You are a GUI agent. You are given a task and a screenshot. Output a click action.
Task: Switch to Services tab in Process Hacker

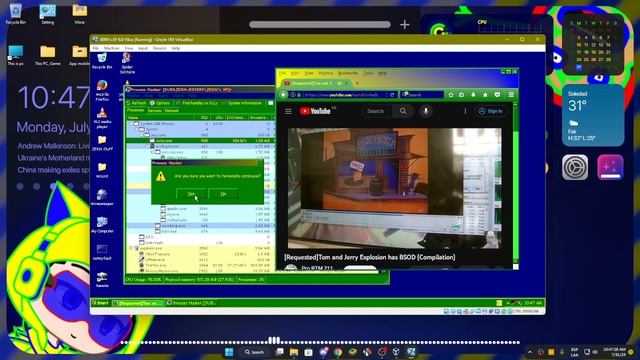(155, 111)
